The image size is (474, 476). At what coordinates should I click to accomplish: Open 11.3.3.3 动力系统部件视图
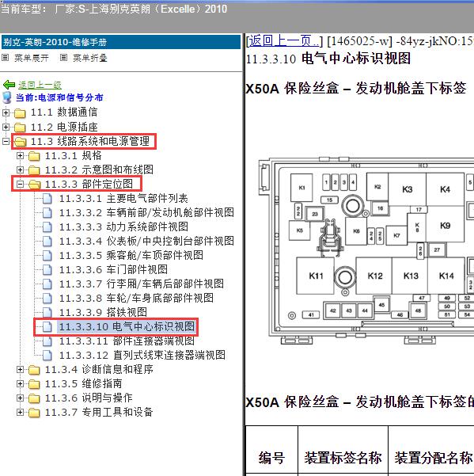pos(123,227)
